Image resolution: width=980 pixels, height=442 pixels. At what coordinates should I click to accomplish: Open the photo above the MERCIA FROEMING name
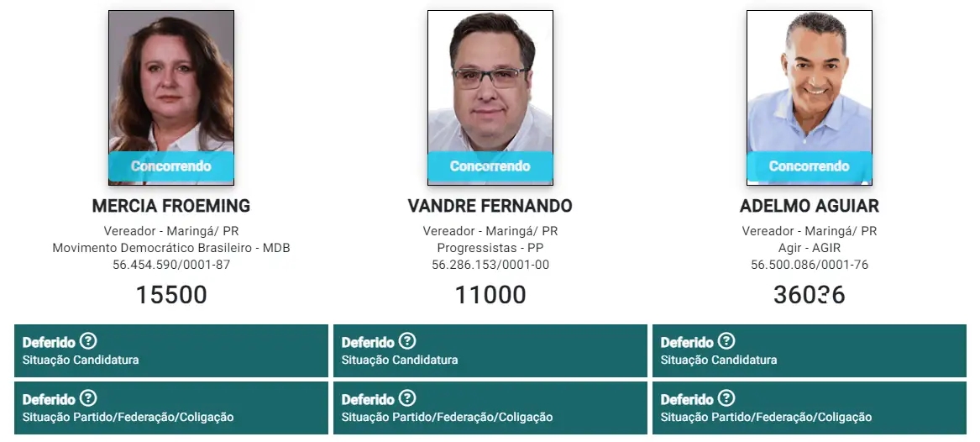[x=171, y=84]
